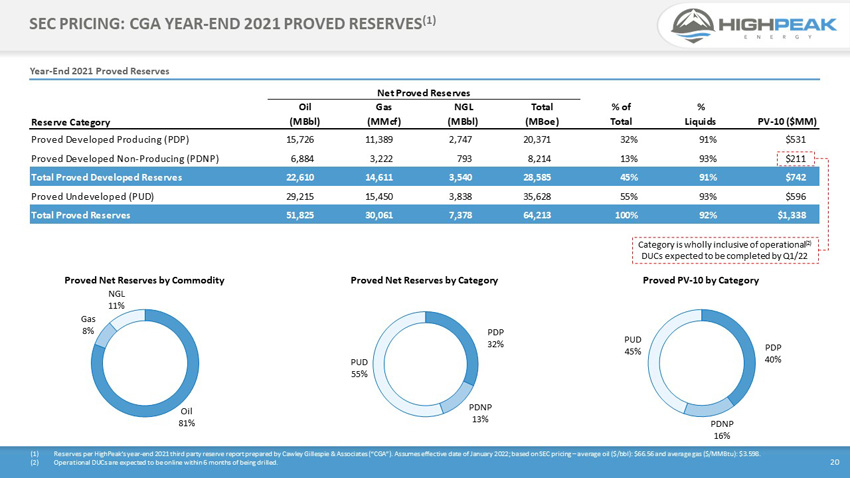Click the Gas 8% label on commodity chart
The width and height of the screenshot is (850, 478).
[88, 325]
